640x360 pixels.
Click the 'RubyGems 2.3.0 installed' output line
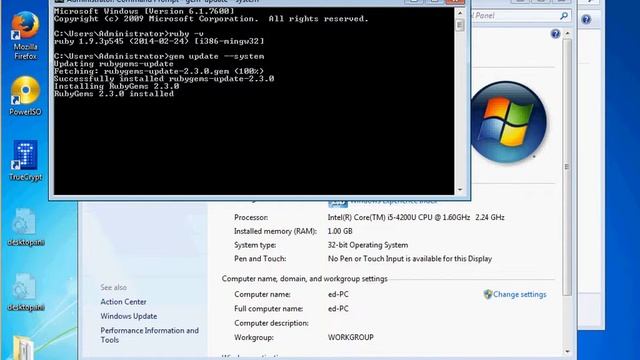[114, 94]
